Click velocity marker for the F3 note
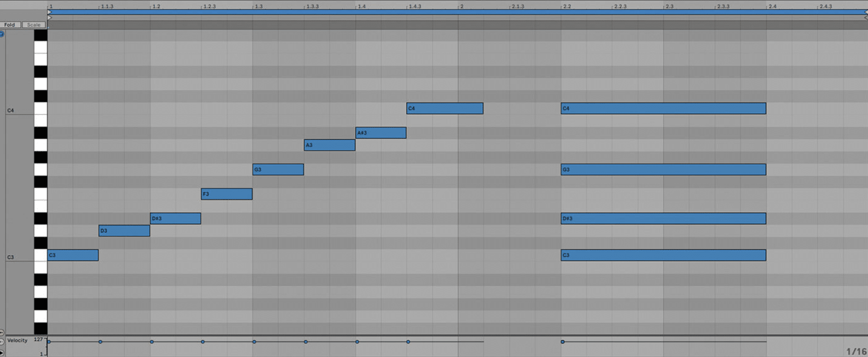The image size is (868, 357). (203, 342)
